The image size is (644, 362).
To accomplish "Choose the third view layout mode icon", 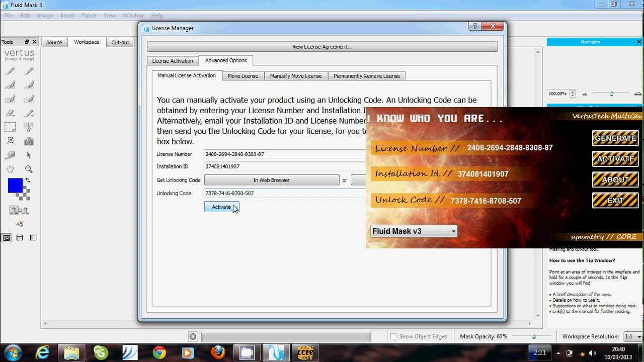I will coord(33,238).
